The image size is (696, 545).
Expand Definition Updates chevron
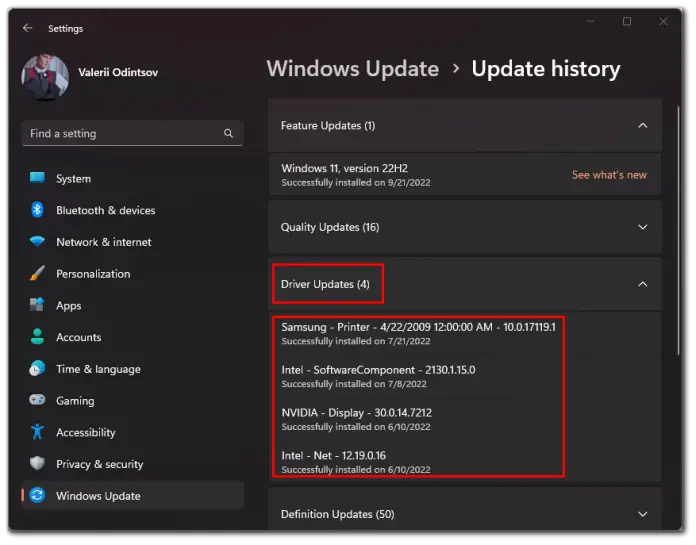(642, 514)
